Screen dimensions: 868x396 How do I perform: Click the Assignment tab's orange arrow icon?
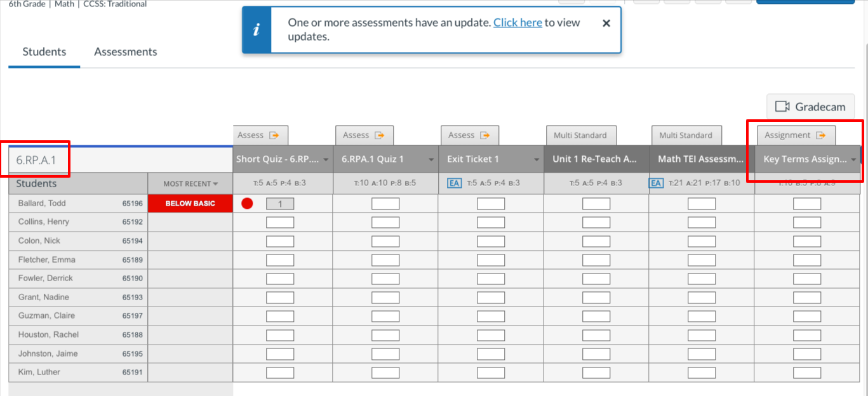(x=820, y=135)
